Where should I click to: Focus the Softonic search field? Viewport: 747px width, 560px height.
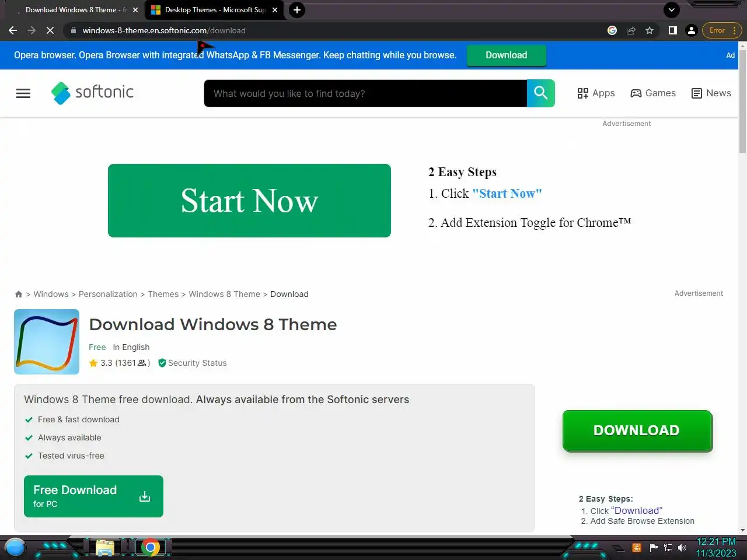pyautogui.click(x=365, y=93)
